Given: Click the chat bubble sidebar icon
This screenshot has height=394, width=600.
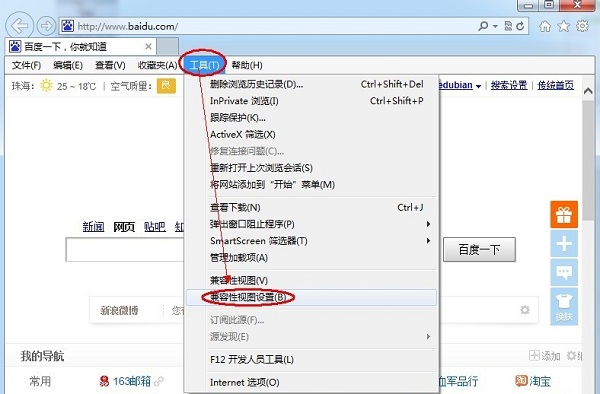Looking at the screenshot, I should pyautogui.click(x=564, y=272).
